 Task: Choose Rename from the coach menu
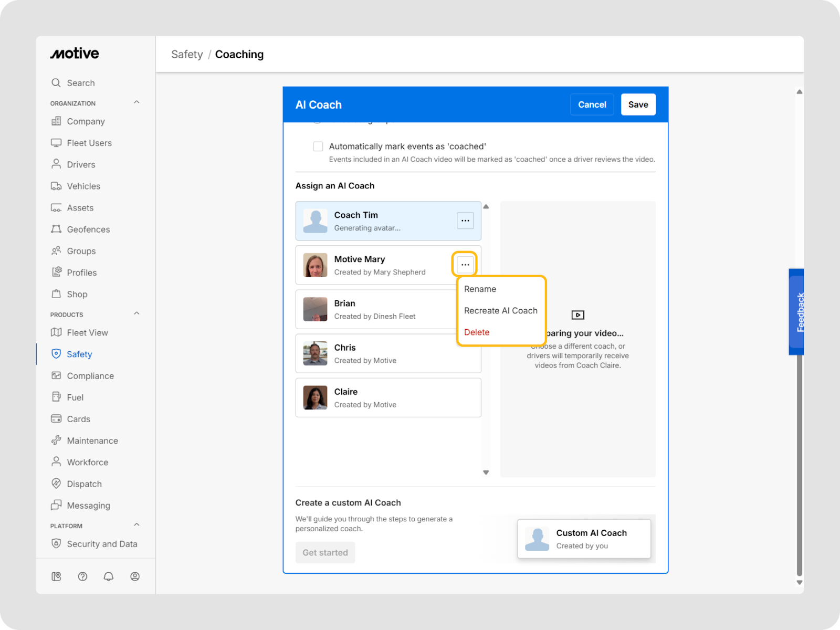(x=480, y=289)
